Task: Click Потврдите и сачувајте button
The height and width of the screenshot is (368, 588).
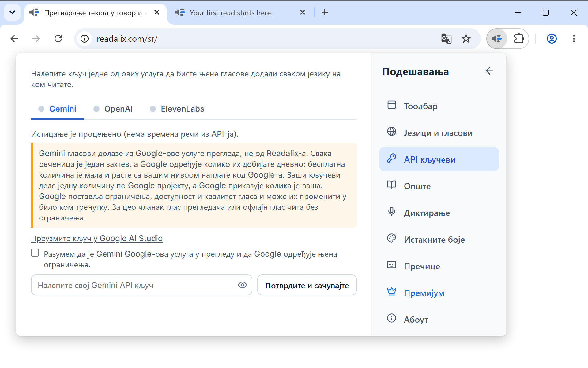Action: coord(307,285)
